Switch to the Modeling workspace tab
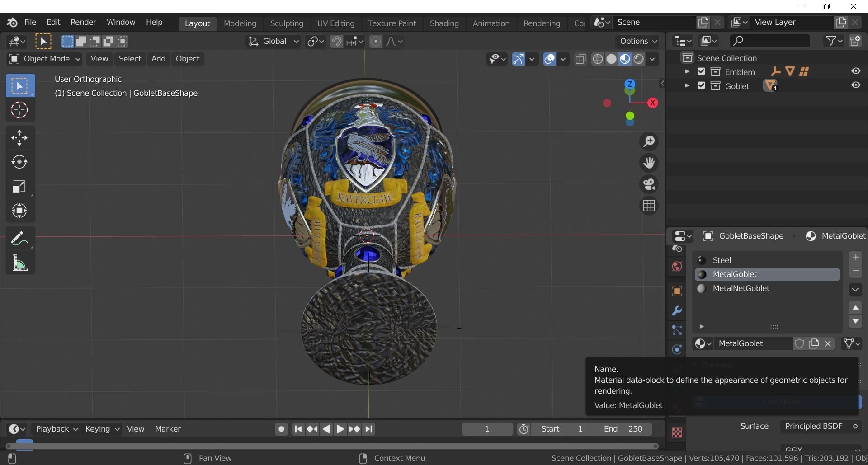The width and height of the screenshot is (868, 465). (240, 23)
